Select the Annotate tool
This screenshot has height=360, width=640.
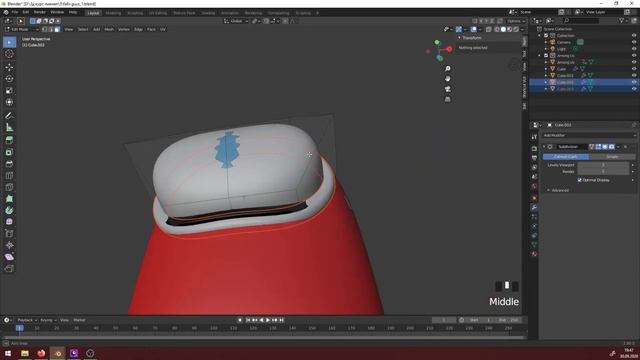(9, 116)
